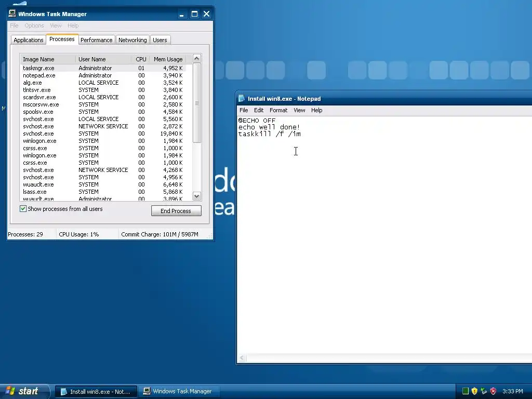Click process list scroll up arrow
This screenshot has height=399, width=532.
(197, 59)
